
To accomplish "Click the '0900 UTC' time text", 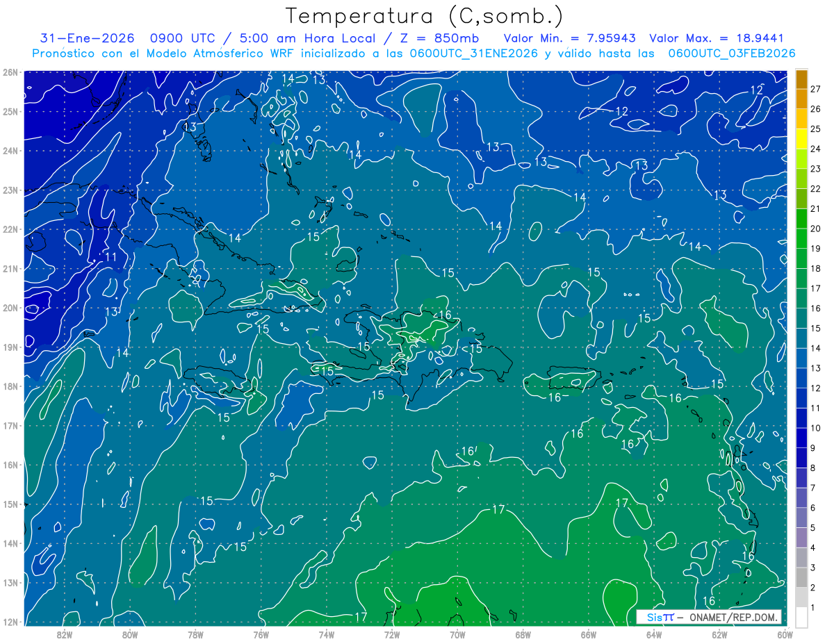I will (x=184, y=38).
